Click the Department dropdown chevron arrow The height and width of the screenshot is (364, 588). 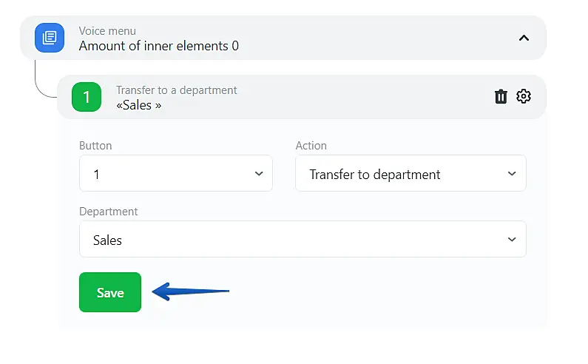click(x=512, y=240)
